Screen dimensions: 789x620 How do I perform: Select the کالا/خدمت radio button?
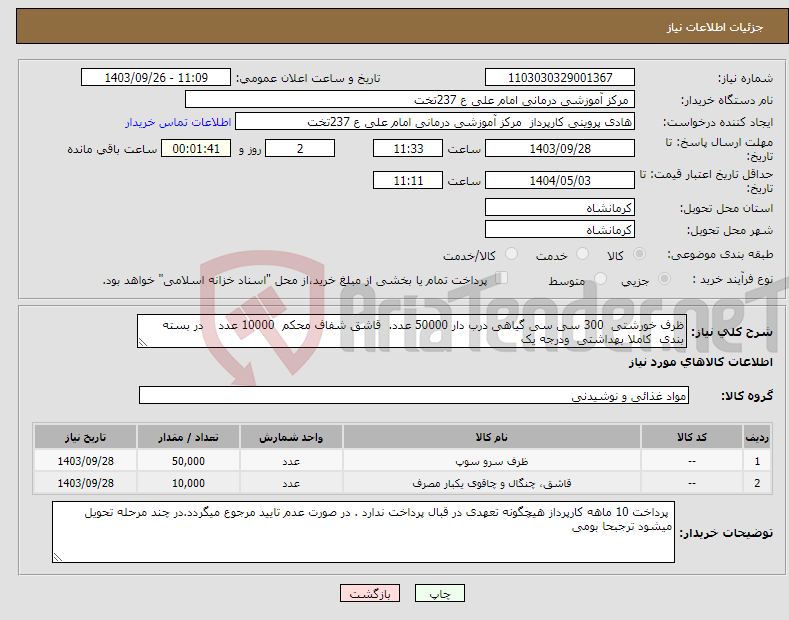(511, 254)
